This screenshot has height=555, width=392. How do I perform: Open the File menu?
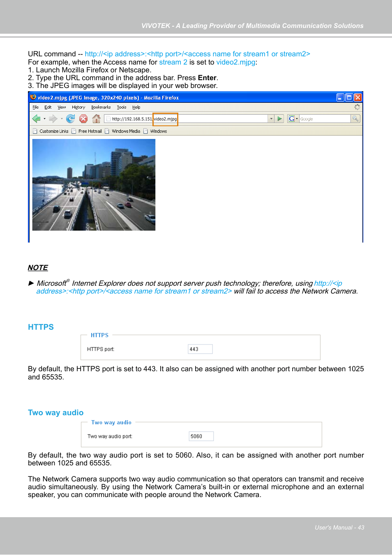point(36,107)
